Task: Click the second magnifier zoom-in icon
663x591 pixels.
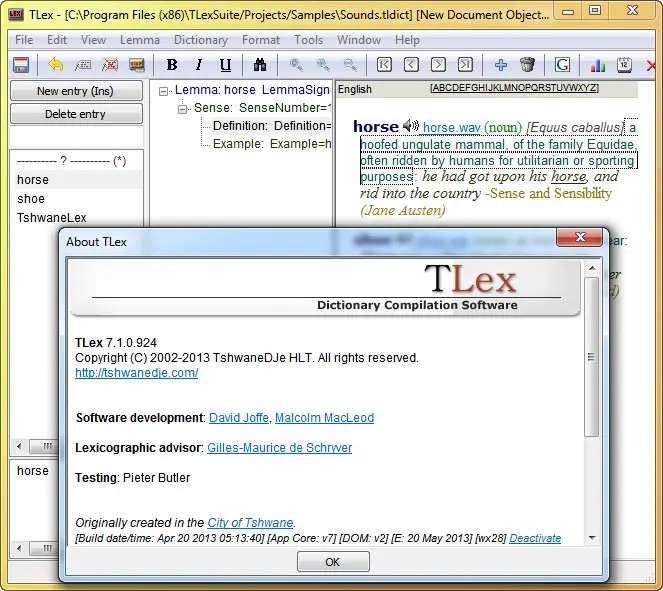Action: [x=323, y=65]
